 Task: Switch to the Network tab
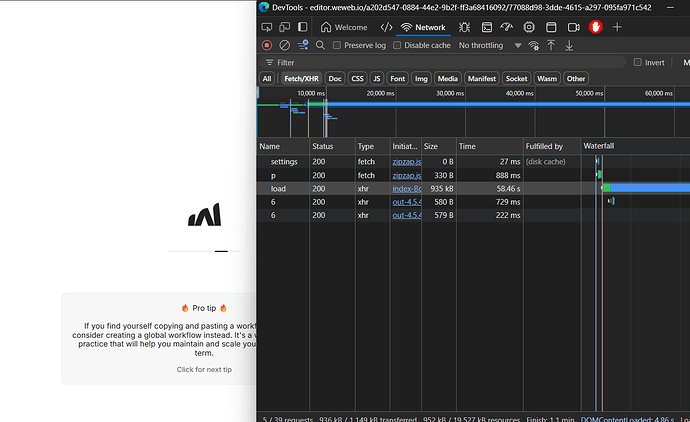pyautogui.click(x=423, y=27)
